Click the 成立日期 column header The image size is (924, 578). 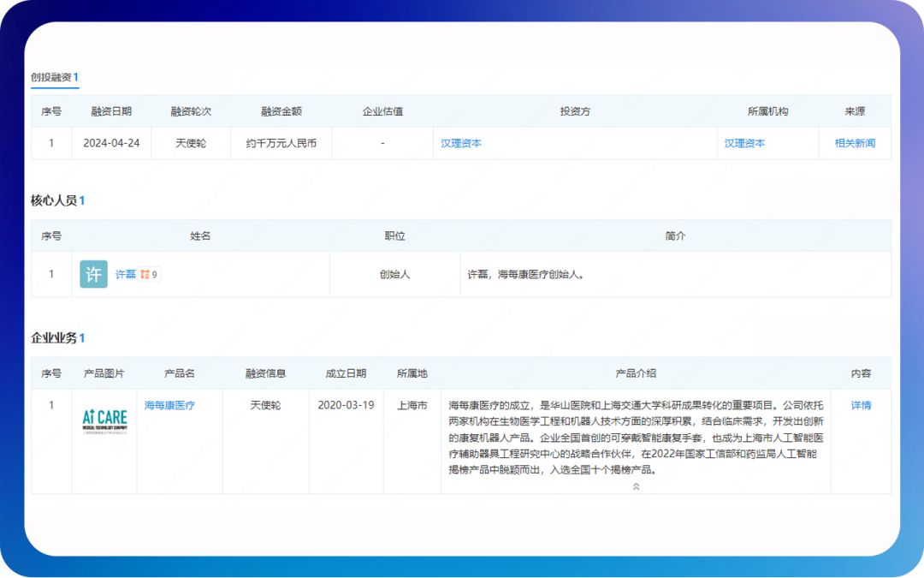[346, 373]
